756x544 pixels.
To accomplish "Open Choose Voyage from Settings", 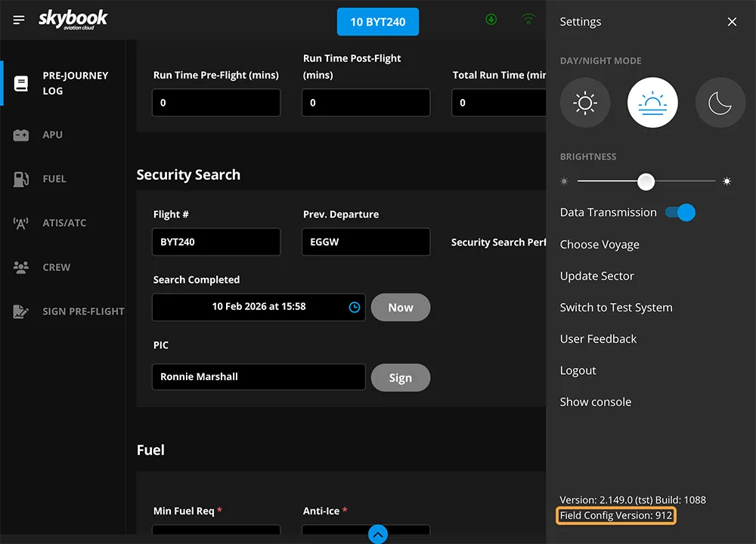I will tap(600, 244).
